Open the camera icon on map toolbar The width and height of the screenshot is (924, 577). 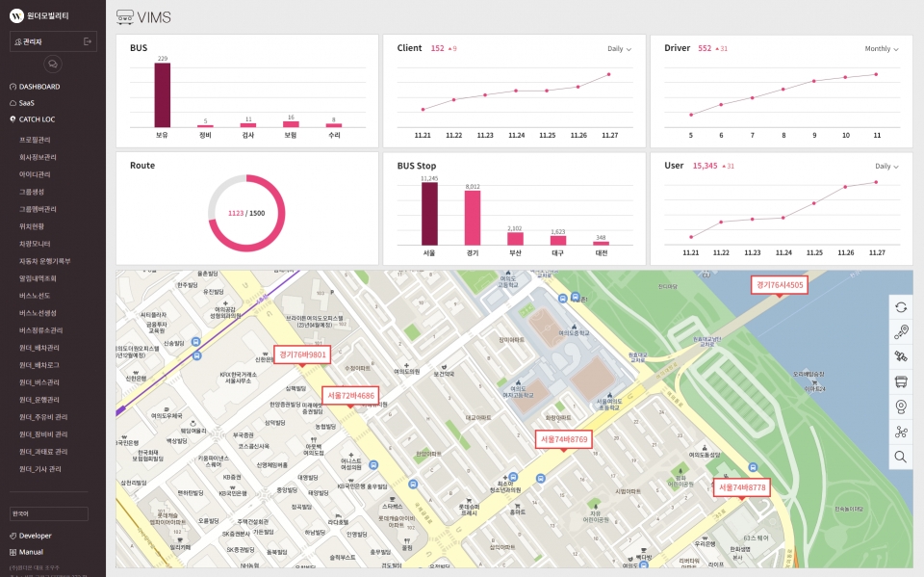(901, 407)
